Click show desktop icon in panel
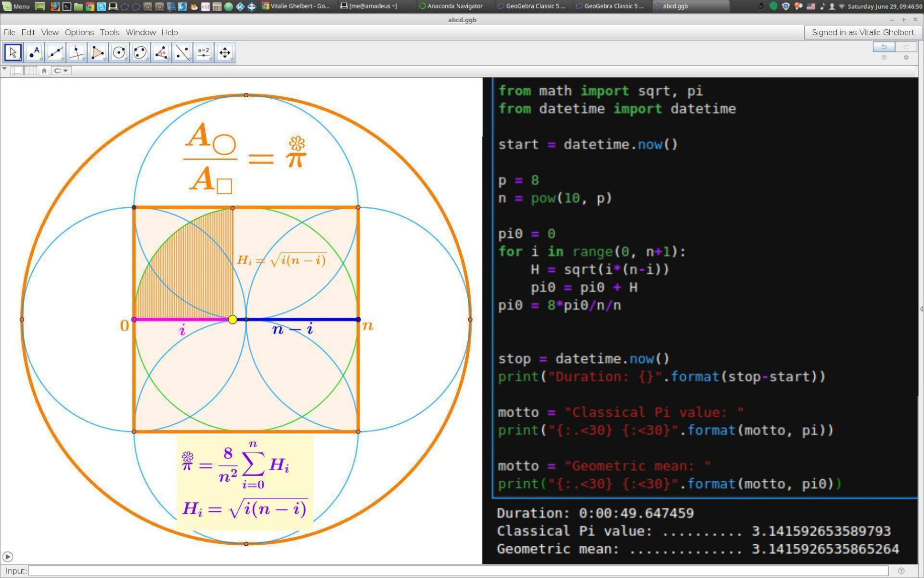Viewport: 924px width, 578px height. click(x=40, y=7)
